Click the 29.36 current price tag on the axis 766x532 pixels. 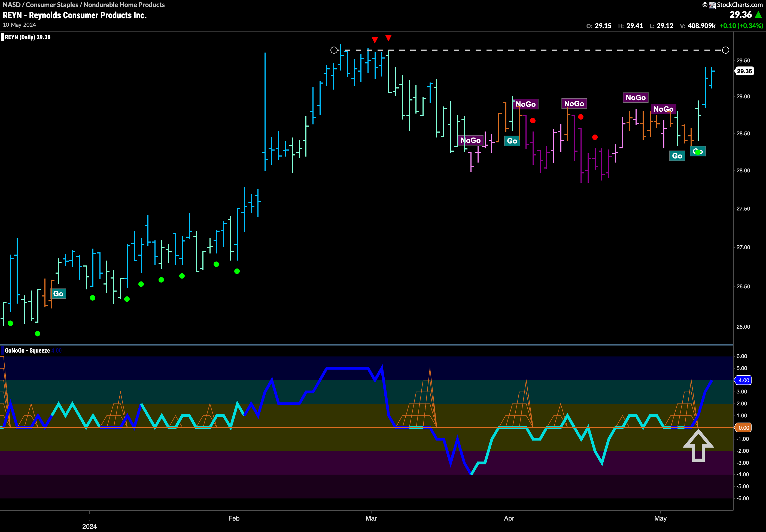point(744,71)
